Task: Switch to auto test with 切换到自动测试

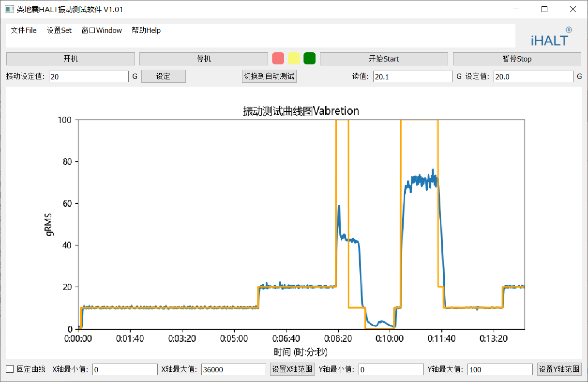Action: tap(269, 76)
